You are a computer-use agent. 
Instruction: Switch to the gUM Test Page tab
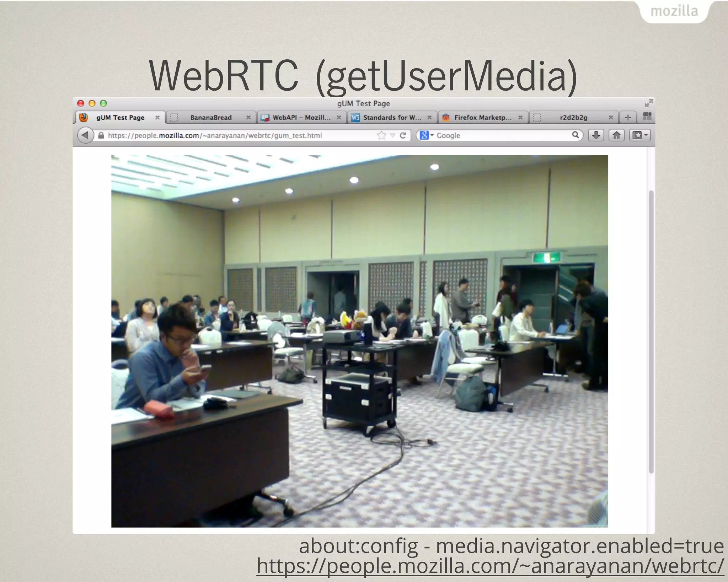pyautogui.click(x=120, y=118)
